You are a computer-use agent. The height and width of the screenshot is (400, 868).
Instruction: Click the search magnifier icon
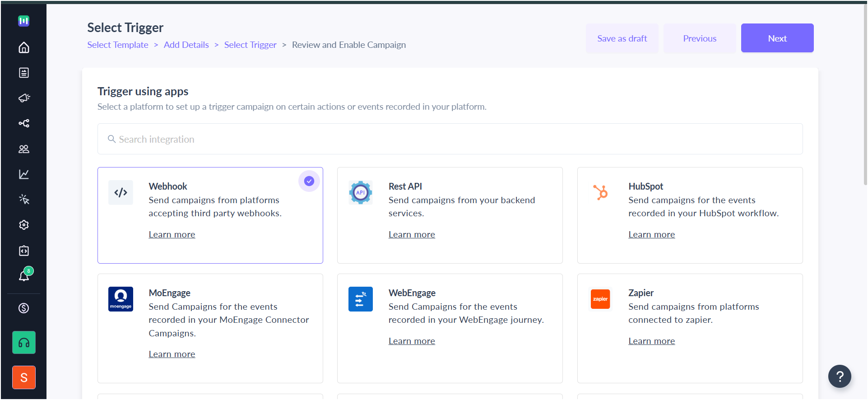tap(111, 139)
